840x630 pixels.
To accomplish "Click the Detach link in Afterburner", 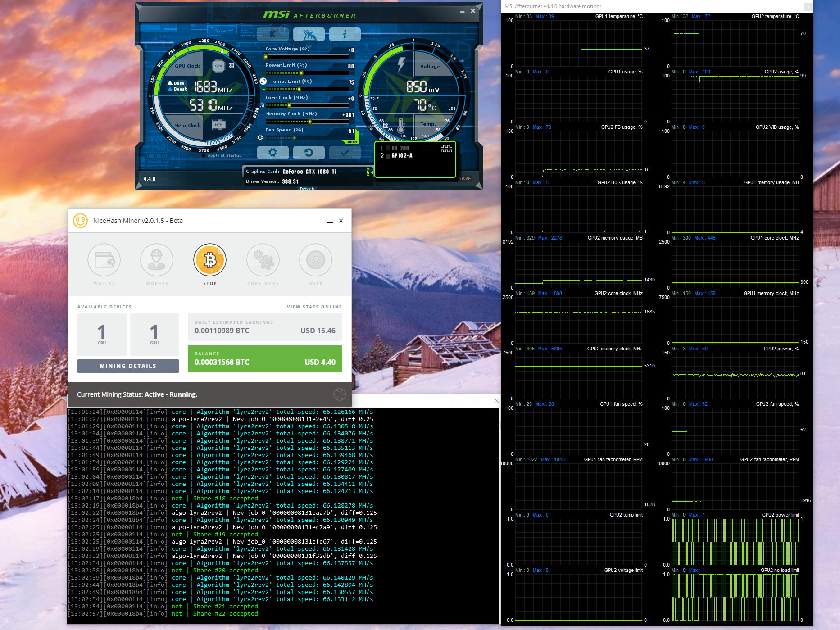I will tap(307, 189).
